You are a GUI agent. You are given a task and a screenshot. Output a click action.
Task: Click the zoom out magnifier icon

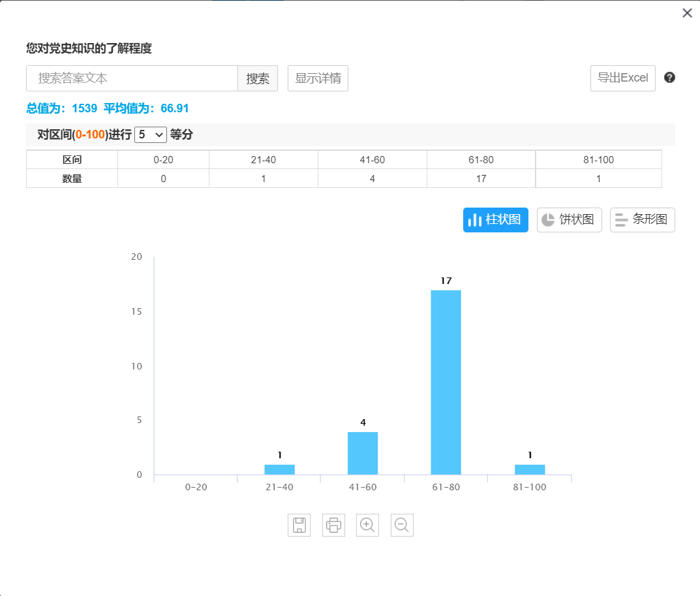(x=402, y=525)
